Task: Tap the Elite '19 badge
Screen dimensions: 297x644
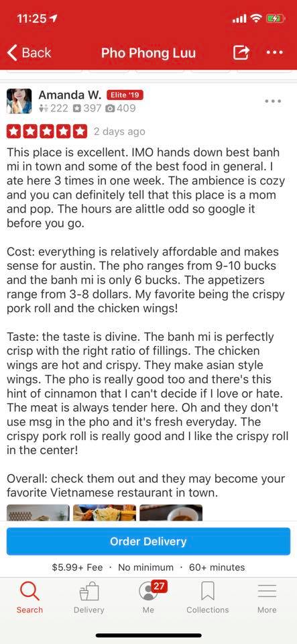Action: click(x=125, y=95)
